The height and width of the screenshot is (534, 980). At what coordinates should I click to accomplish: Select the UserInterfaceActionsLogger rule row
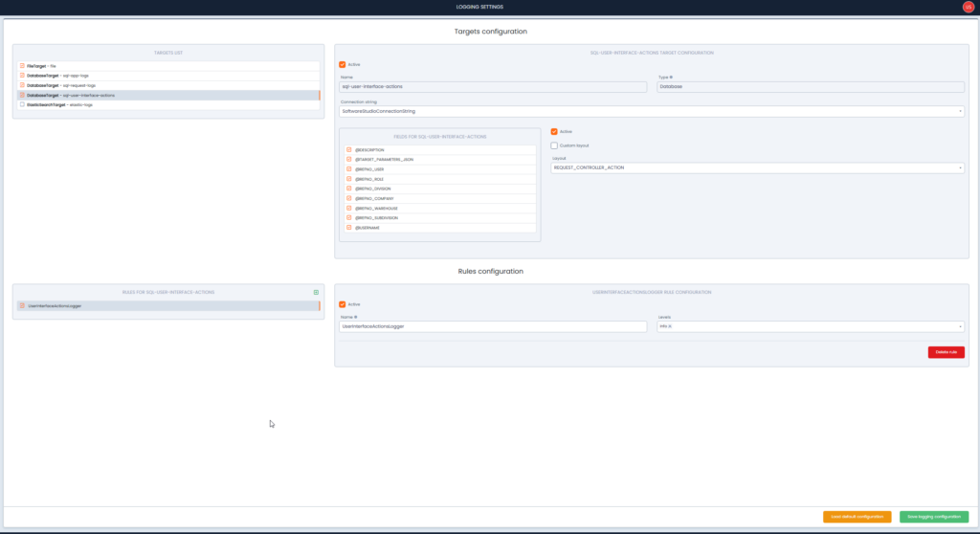point(167,306)
